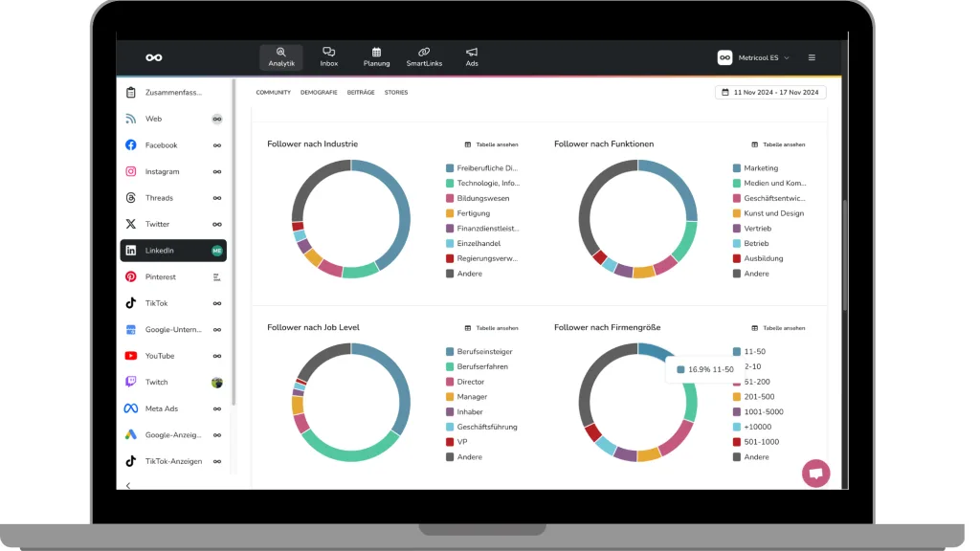Screen dimensions: 980x551
Task: Open the Ads megaphone icon
Action: [x=471, y=57]
